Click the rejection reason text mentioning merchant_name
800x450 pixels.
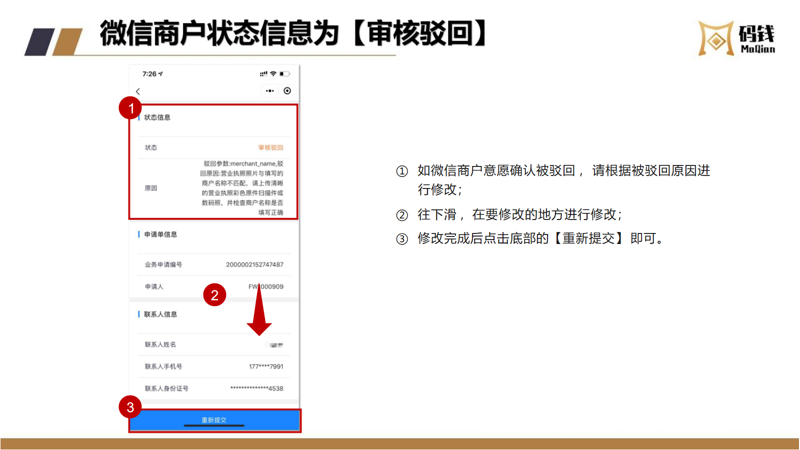point(241,188)
